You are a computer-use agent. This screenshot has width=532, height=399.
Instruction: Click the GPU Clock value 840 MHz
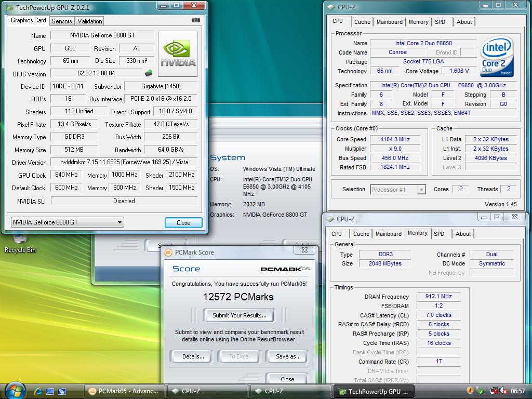click(66, 175)
